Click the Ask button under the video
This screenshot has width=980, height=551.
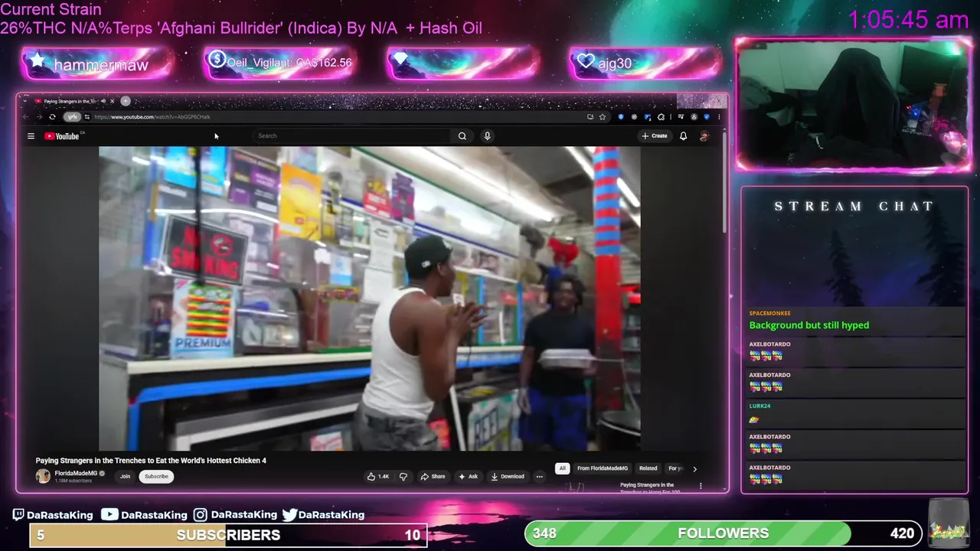[x=468, y=476]
